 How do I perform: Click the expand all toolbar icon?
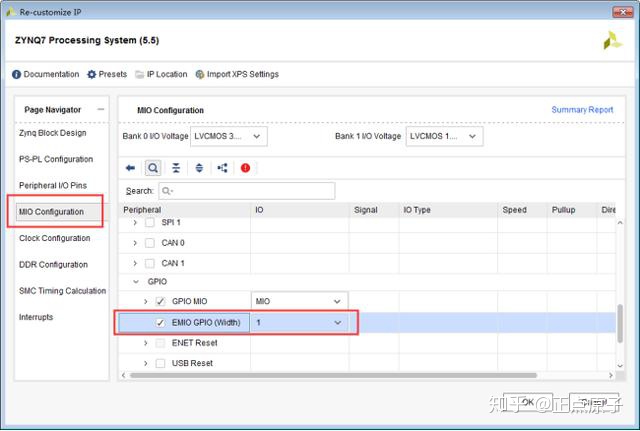(x=199, y=168)
